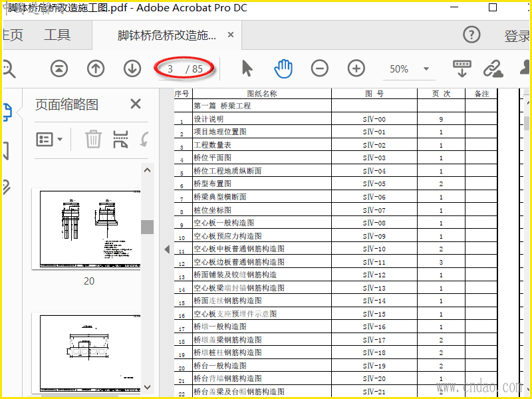The image size is (532, 399).
Task: Click the 桥台一般构造图 row text
Action: click(220, 366)
